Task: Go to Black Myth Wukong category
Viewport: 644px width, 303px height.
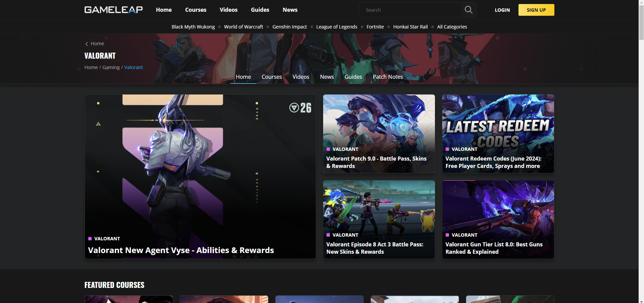Action: (193, 27)
